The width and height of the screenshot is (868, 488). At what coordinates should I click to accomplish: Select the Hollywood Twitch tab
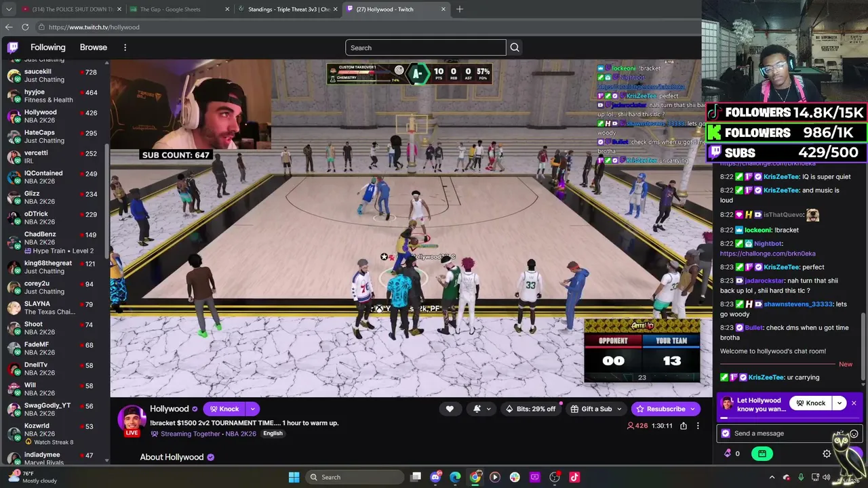click(x=396, y=9)
